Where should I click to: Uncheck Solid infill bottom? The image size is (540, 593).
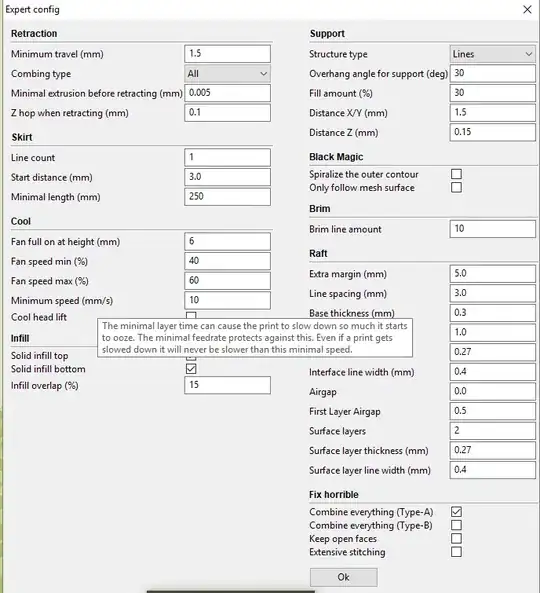tap(191, 369)
